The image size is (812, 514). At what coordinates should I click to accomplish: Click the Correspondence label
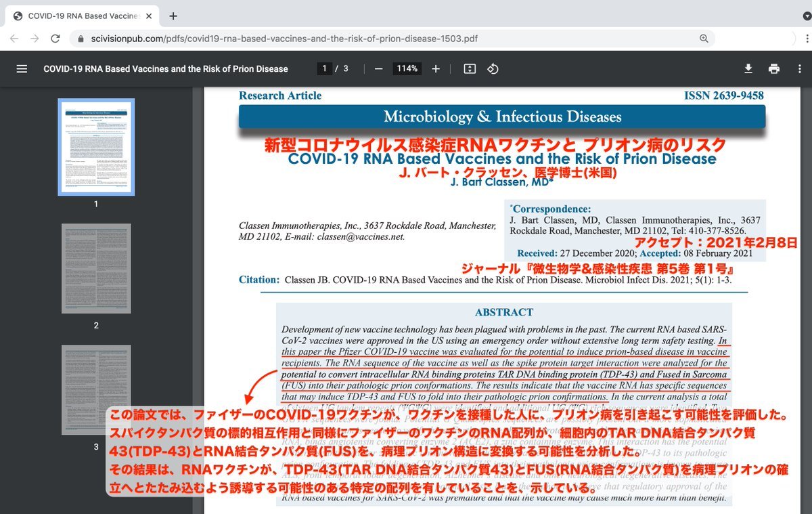click(x=550, y=209)
